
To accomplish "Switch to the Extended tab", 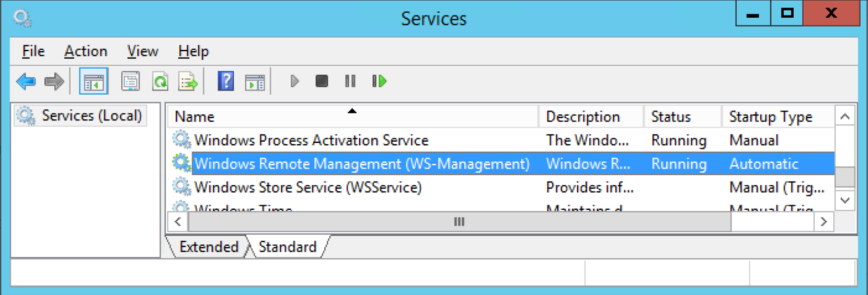I will click(209, 247).
